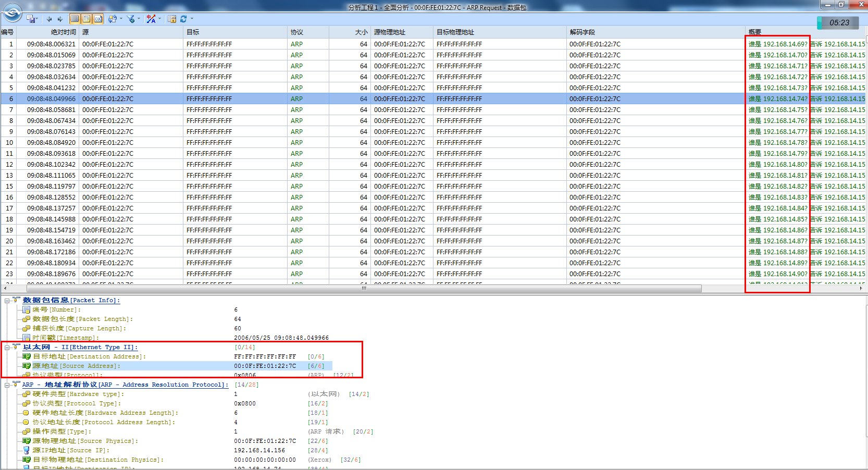Viewport: 868px width, 470px height.
Task: Click the add filter funnel icon
Action: click(x=130, y=19)
